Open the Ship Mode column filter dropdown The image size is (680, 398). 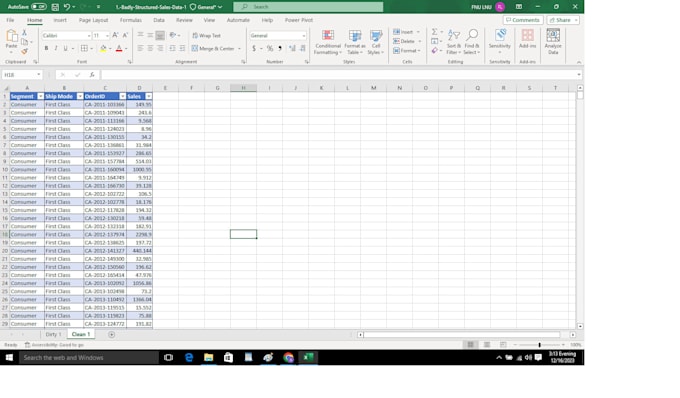point(80,96)
